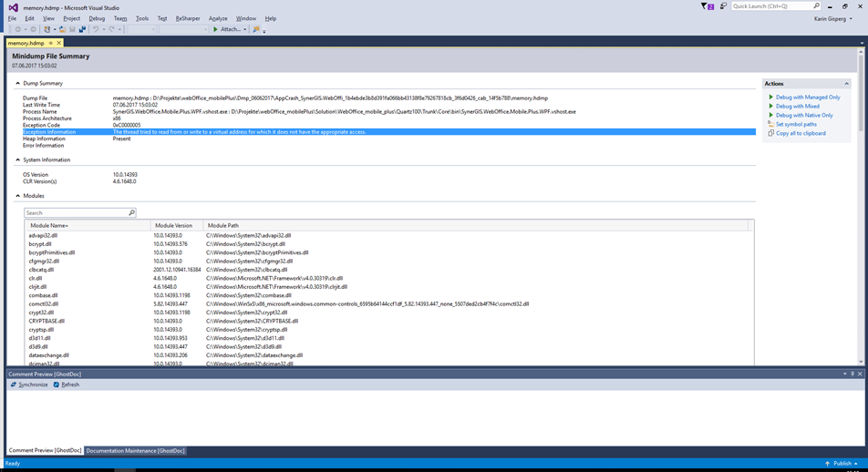Click the GhostDoc Refresh icon
The width and height of the screenshot is (868, 472).
(x=56, y=385)
